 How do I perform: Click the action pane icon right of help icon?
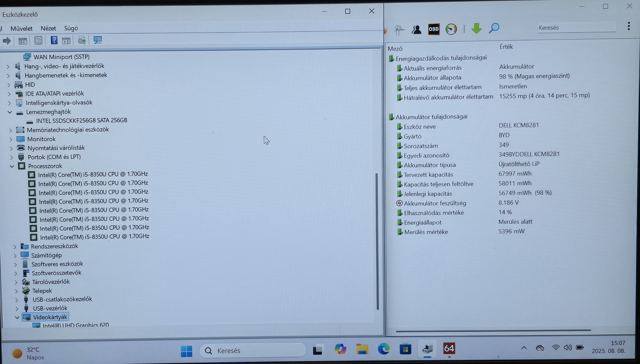tap(66, 41)
